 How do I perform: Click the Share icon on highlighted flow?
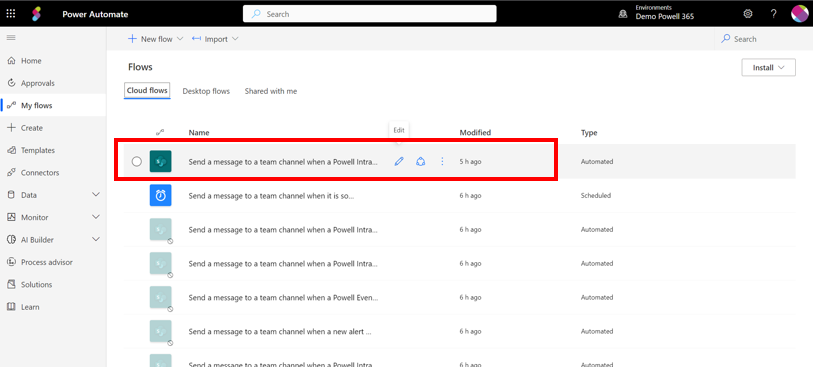click(420, 162)
